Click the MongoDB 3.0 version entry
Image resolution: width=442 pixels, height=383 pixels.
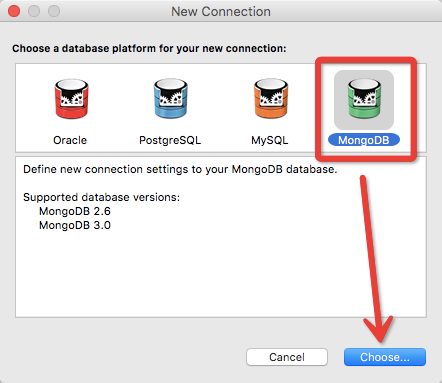(x=75, y=225)
